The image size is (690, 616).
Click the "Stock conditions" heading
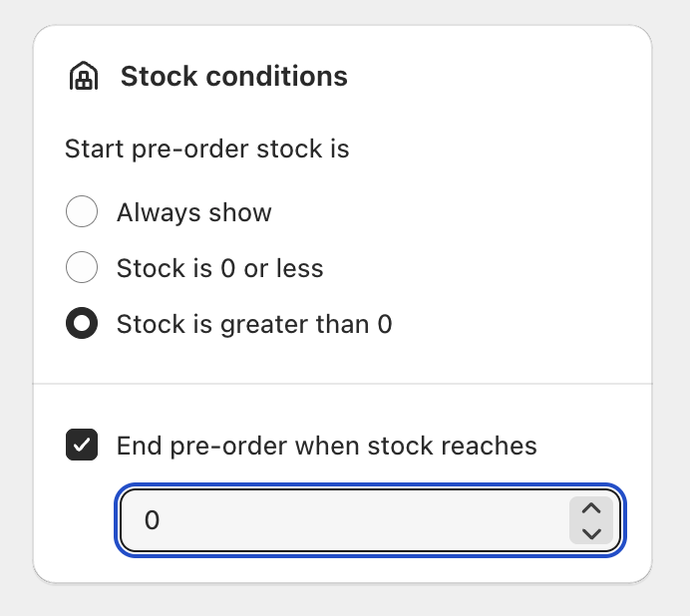[x=233, y=77]
